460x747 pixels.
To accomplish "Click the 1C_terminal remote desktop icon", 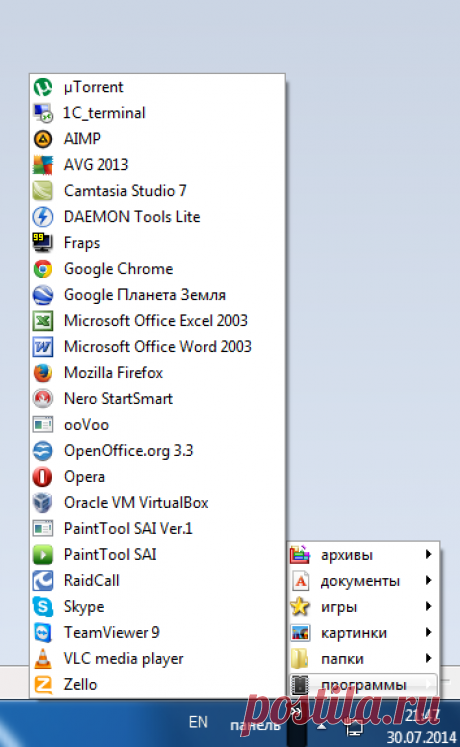I will click(43, 113).
